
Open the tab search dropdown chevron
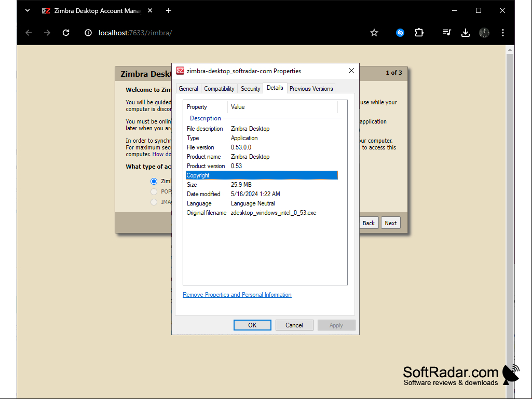(28, 10)
